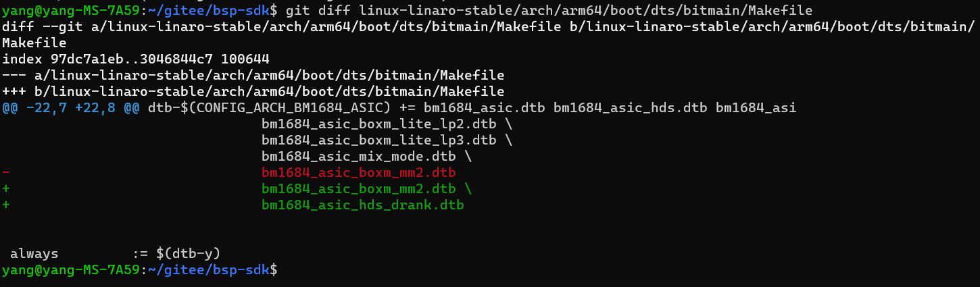Click the green added line bm1684_asic_hds_drank.dtb

tap(362, 205)
